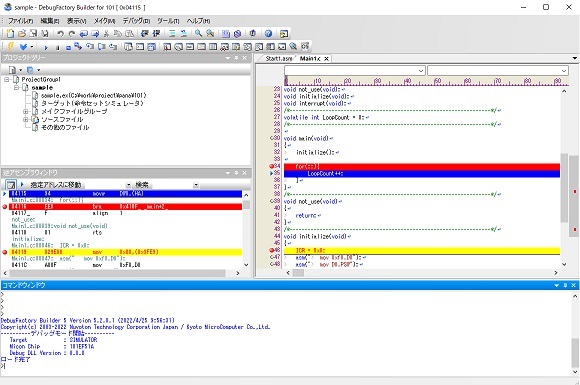Click the project tree file icon button
This screenshot has width=580, height=385.
pos(12,70)
